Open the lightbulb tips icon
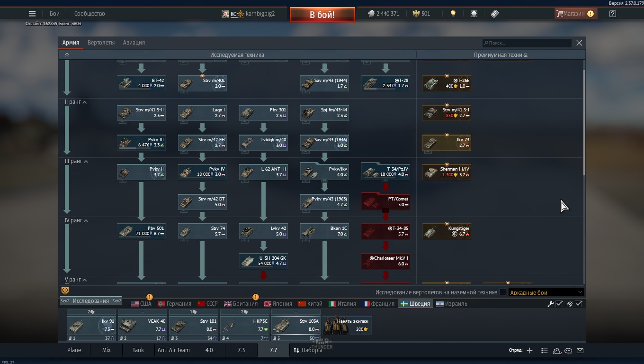 click(453, 14)
